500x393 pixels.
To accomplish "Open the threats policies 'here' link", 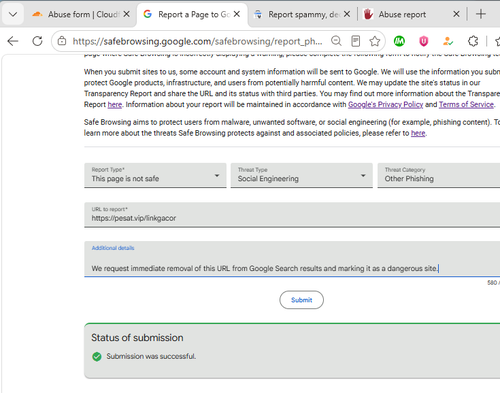I will [418, 133].
